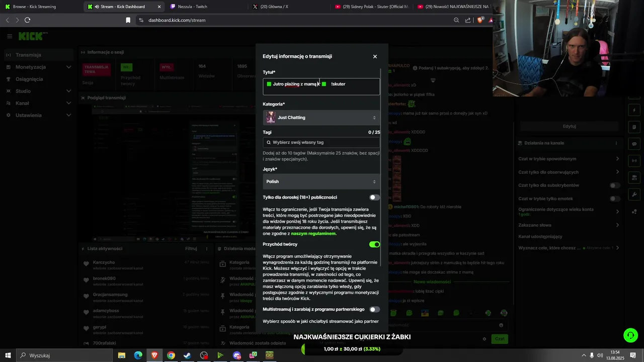
Task: Click the volume icon in system tray
Action: click(x=599, y=355)
